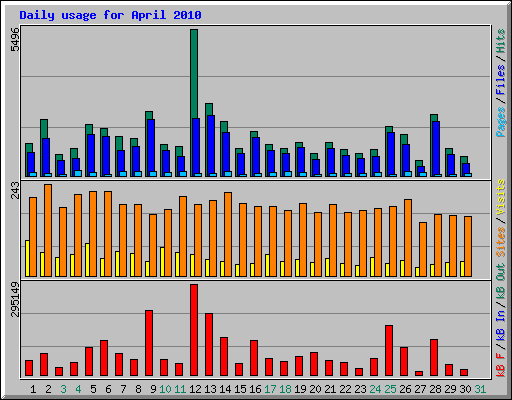Click the orange "Sites" legend label
Screen dimensions: 512x400
point(501,242)
